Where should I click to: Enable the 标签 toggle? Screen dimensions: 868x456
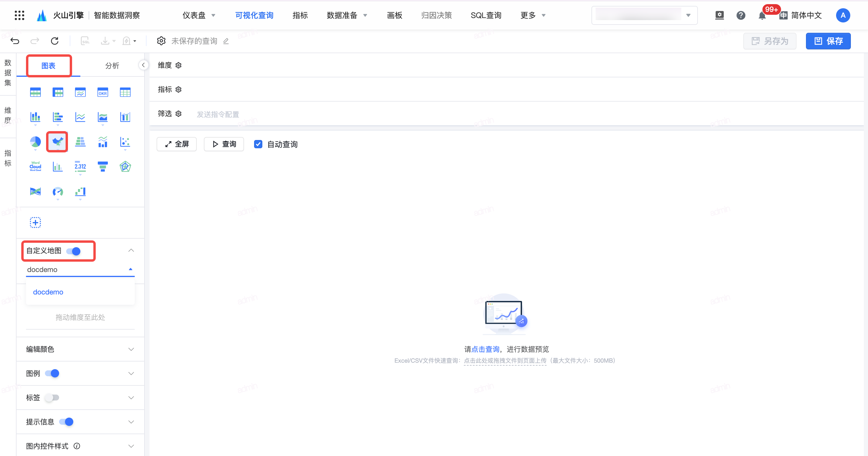tap(52, 398)
